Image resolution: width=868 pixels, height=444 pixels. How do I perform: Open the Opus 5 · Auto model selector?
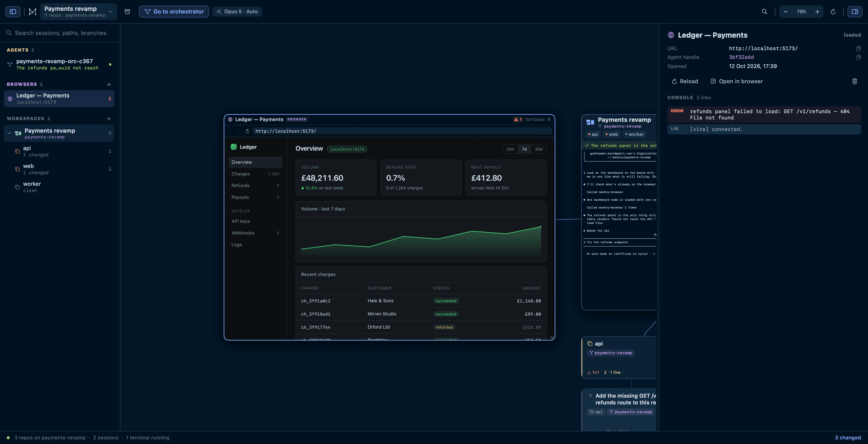pos(237,12)
